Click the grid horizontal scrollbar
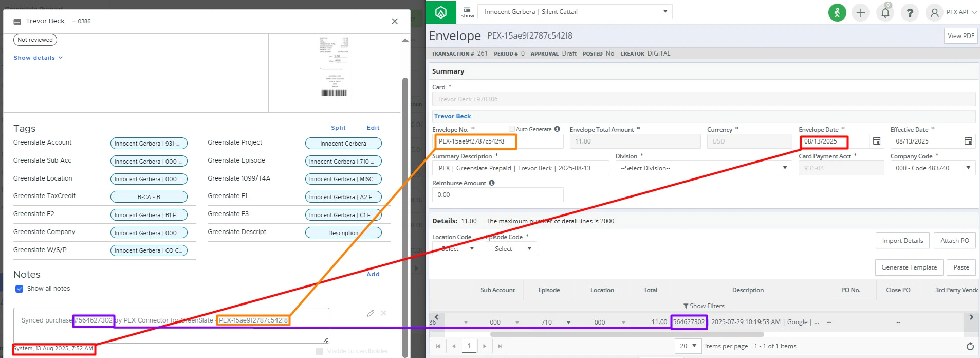The image size is (980, 358). click(x=627, y=334)
